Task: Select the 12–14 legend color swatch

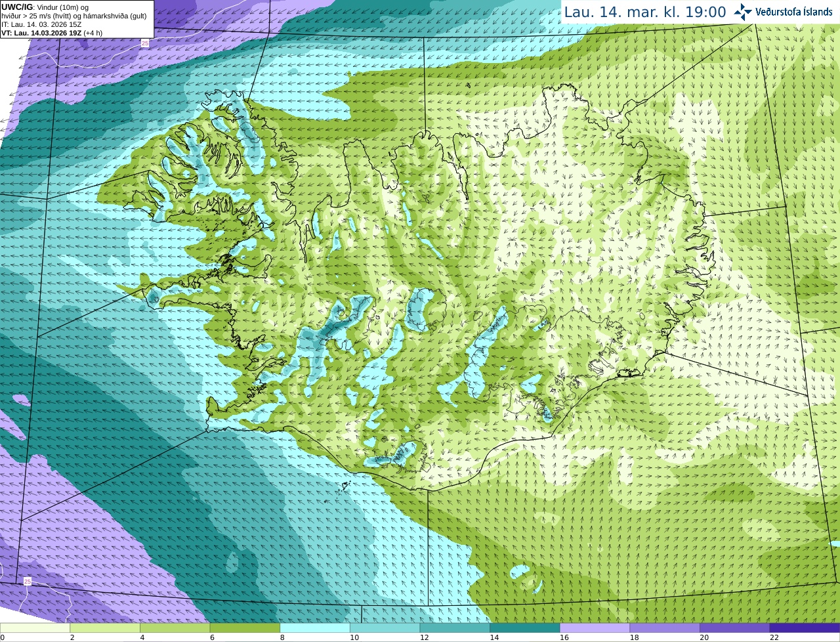Action: 455,628
